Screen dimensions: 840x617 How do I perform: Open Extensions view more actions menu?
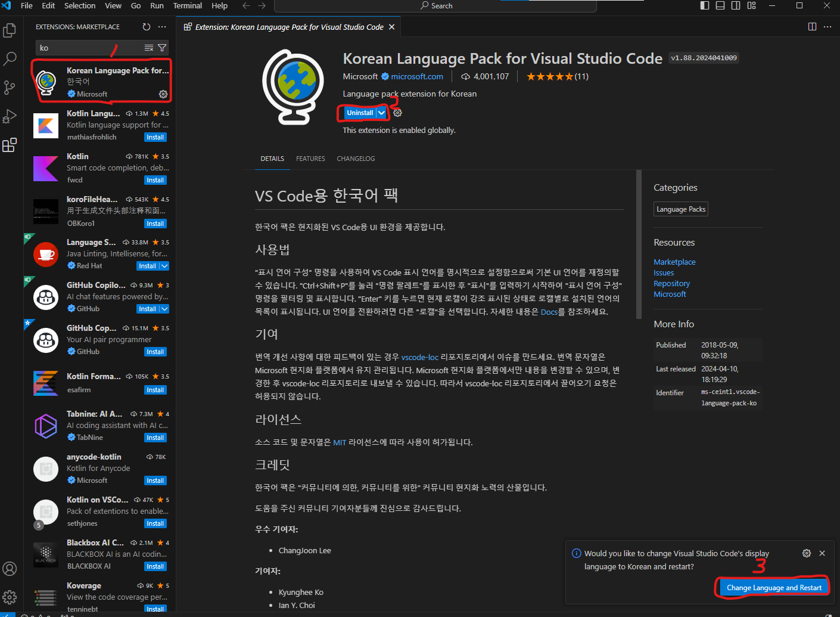coord(162,27)
